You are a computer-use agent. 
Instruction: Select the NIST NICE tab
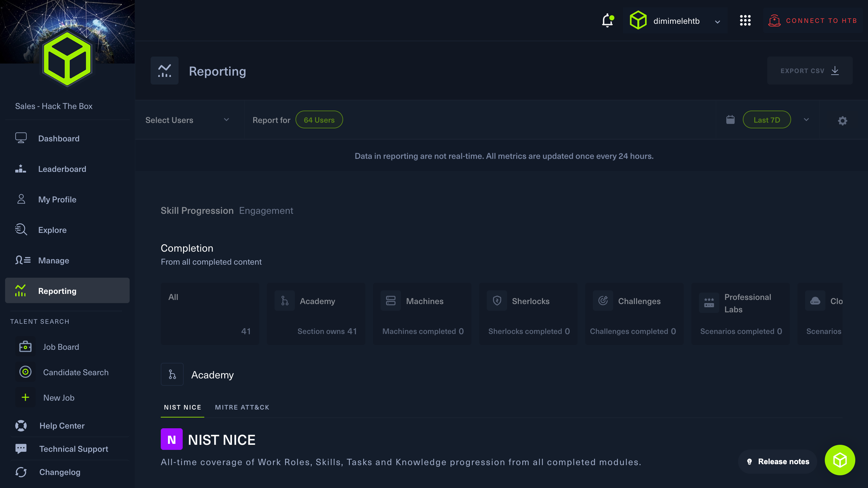pyautogui.click(x=182, y=407)
